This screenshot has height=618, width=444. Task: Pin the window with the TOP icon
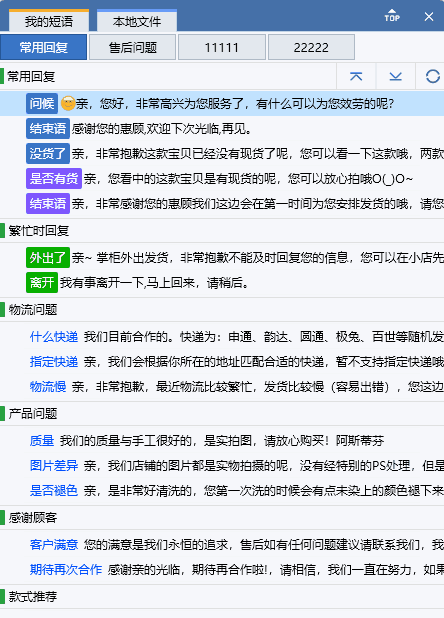(x=392, y=16)
